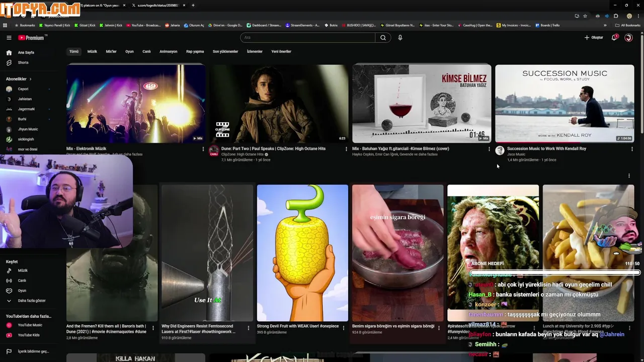
Task: Open StreamElements bookmark
Action: pyautogui.click(x=302, y=25)
